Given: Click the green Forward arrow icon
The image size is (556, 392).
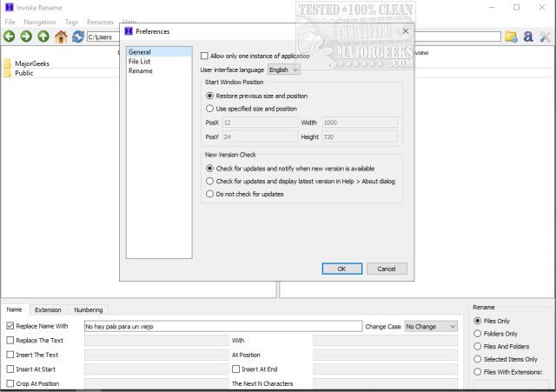Looking at the screenshot, I should (x=26, y=37).
